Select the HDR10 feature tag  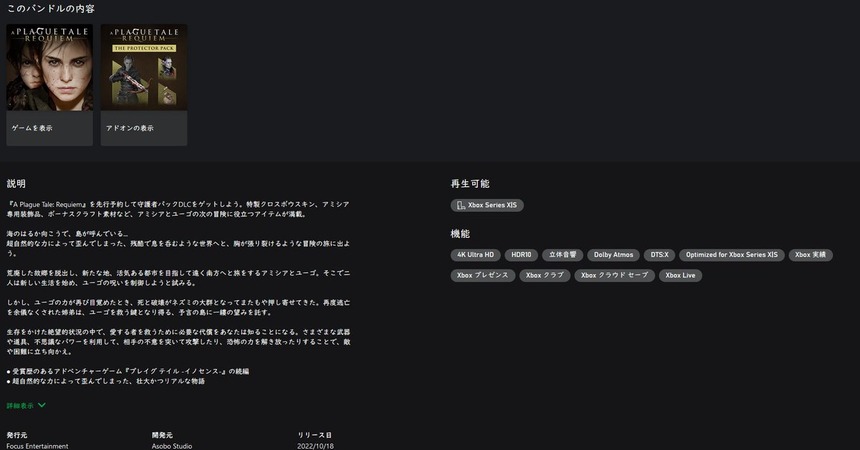click(521, 255)
